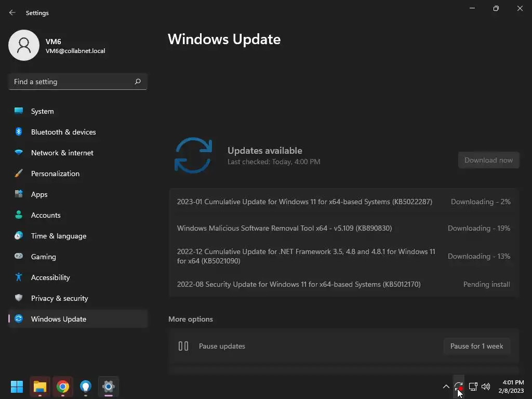The height and width of the screenshot is (399, 532).
Task: Click the volume speaker tray icon
Action: click(x=486, y=387)
